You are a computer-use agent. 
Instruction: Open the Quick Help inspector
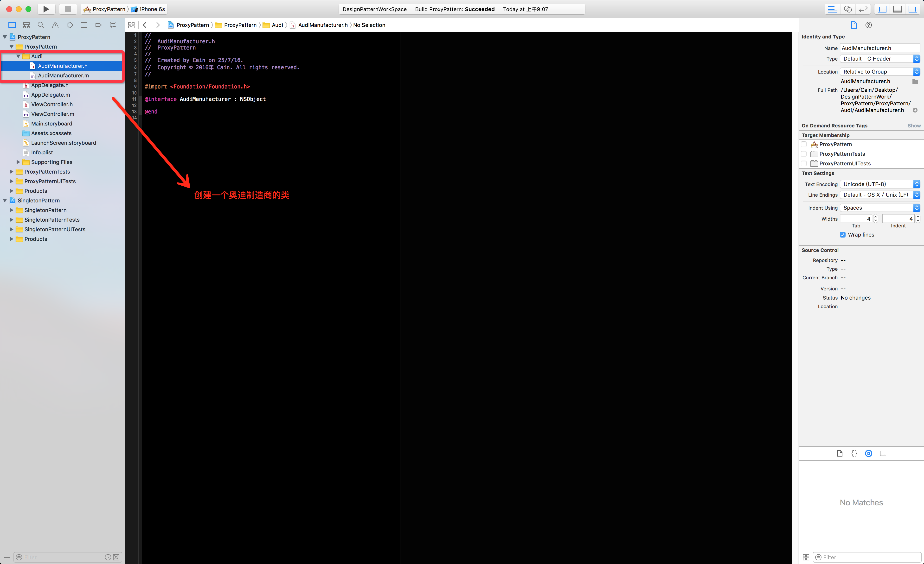(x=868, y=25)
